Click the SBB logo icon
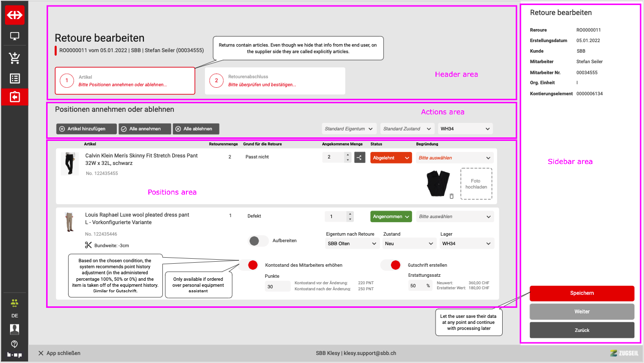 point(15,15)
